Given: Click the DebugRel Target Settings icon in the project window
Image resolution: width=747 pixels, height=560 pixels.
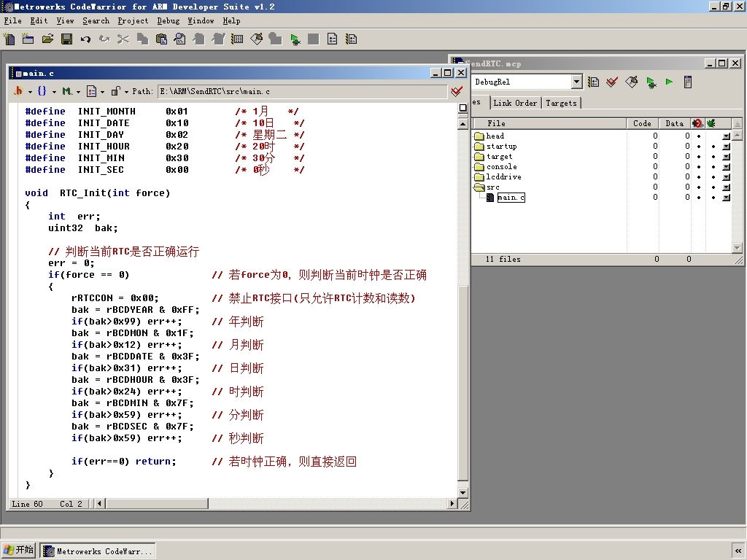Looking at the screenshot, I should [x=594, y=82].
